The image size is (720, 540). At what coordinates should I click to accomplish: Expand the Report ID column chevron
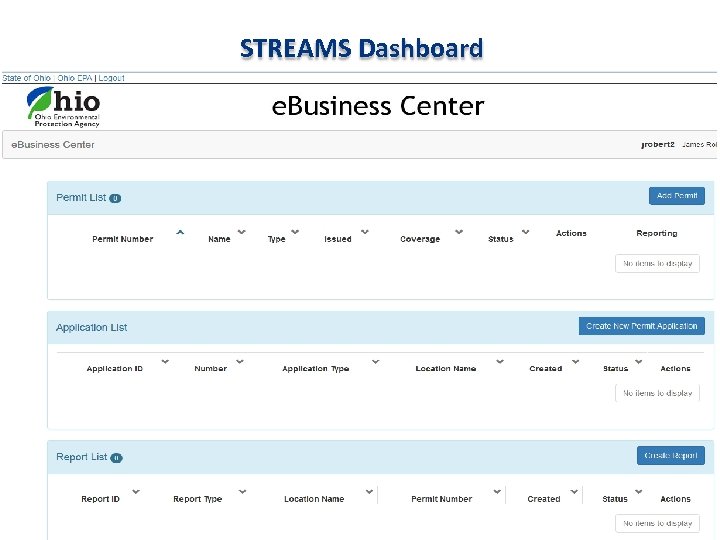click(135, 492)
